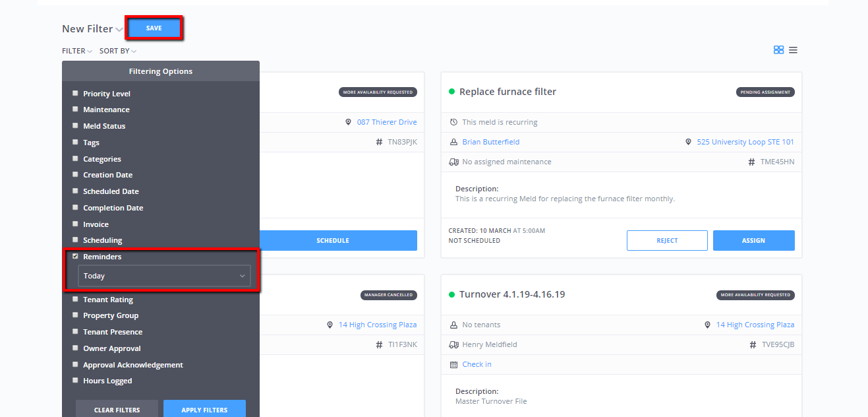Collapse the Filter menu
Image resolution: width=868 pixels, height=417 pixels.
[76, 51]
